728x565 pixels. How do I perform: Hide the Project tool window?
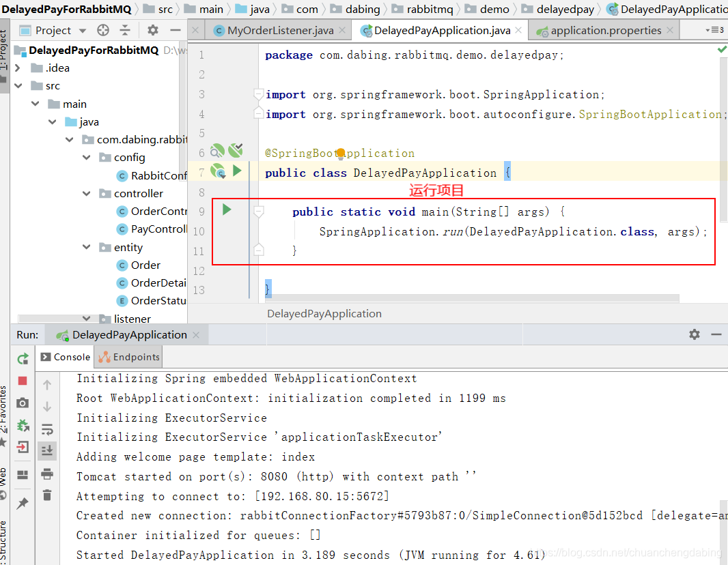(175, 31)
